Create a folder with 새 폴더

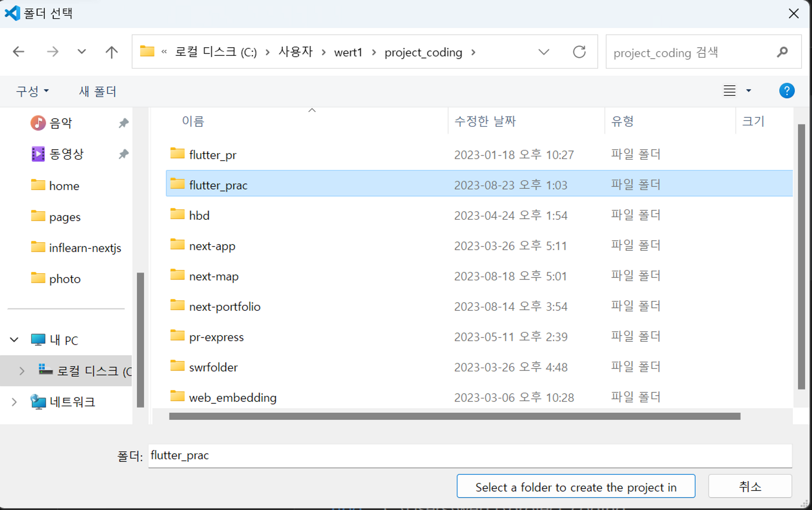click(97, 91)
